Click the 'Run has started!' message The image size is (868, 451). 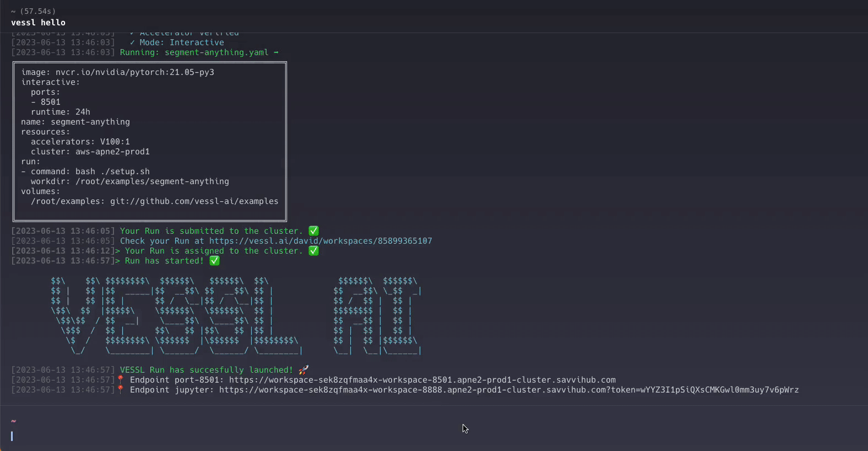click(165, 261)
